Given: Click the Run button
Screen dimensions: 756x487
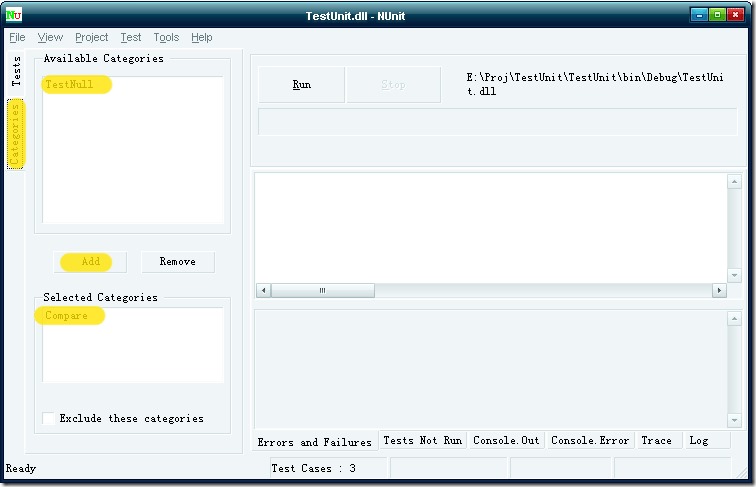Looking at the screenshot, I should pyautogui.click(x=302, y=84).
